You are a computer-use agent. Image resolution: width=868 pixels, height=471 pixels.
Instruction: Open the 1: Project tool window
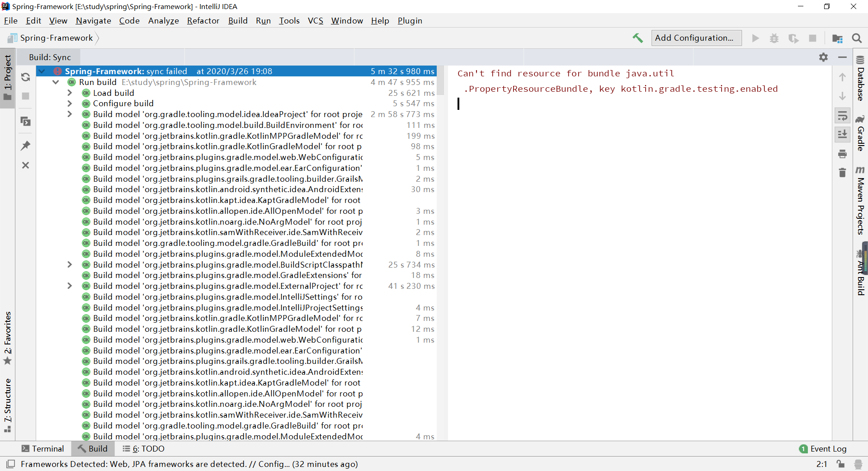(x=8, y=78)
